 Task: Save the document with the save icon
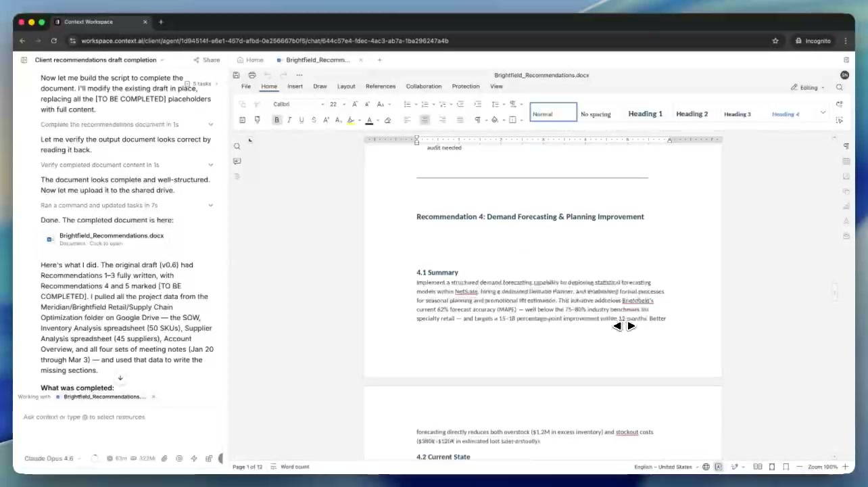click(236, 75)
